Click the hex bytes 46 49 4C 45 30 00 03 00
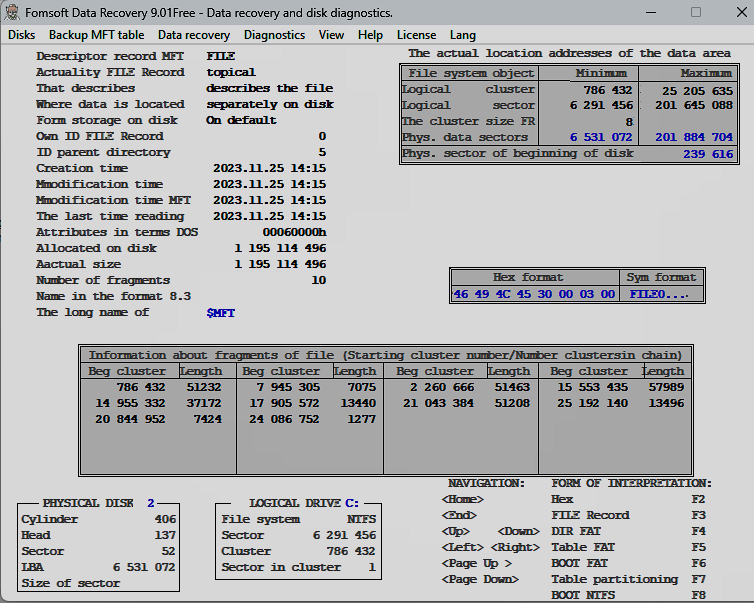The height and width of the screenshot is (603, 754). tap(534, 294)
